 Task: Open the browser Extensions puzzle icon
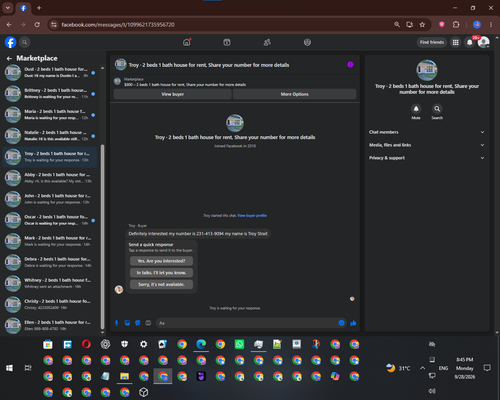(456, 25)
